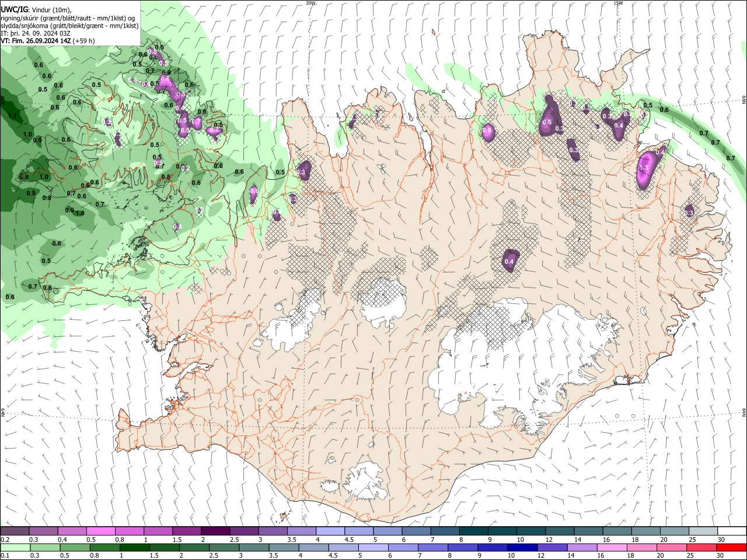Click the '0.2' label in upper legend row
747x560 pixels.
pyautogui.click(x=5, y=540)
